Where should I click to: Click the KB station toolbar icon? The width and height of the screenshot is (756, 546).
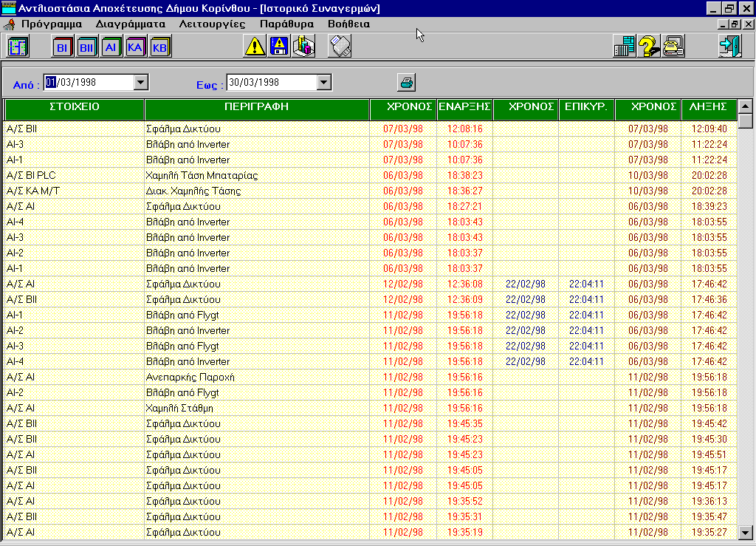pyautogui.click(x=159, y=47)
